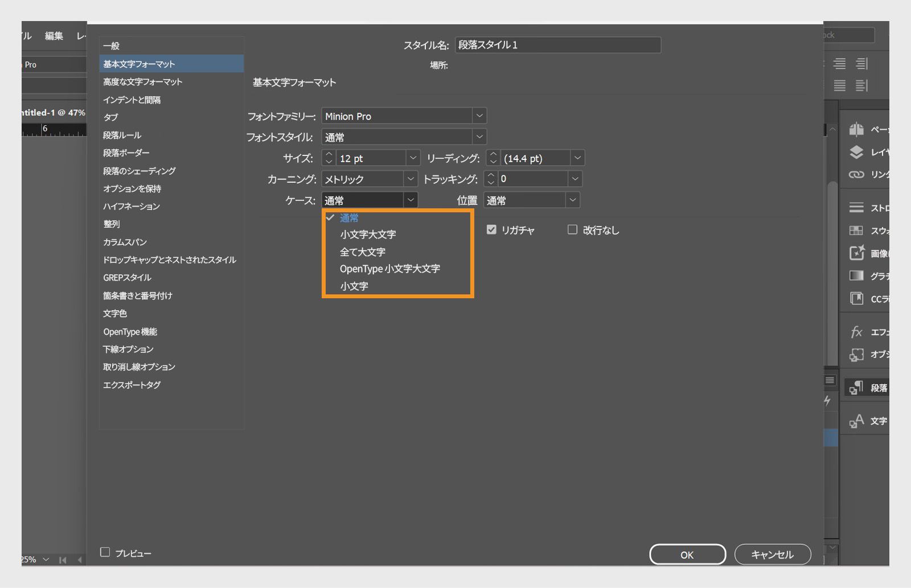This screenshot has width=911, height=588.
Task: Open the サイズ dropdown arrow
Action: pos(413,158)
